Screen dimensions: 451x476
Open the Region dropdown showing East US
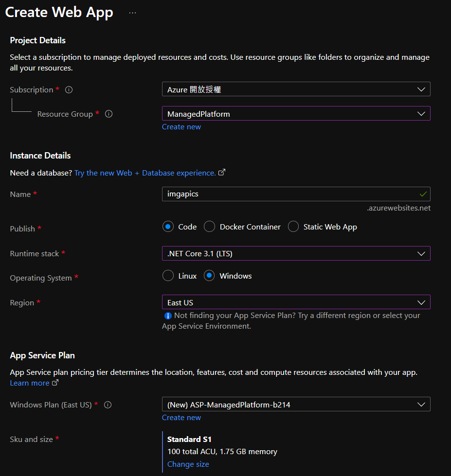pyautogui.click(x=296, y=302)
